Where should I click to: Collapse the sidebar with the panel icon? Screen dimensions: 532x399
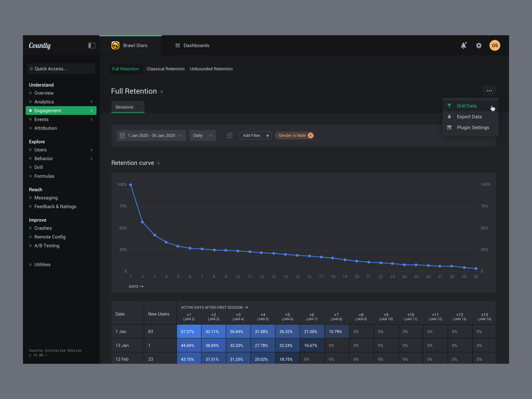pyautogui.click(x=91, y=46)
